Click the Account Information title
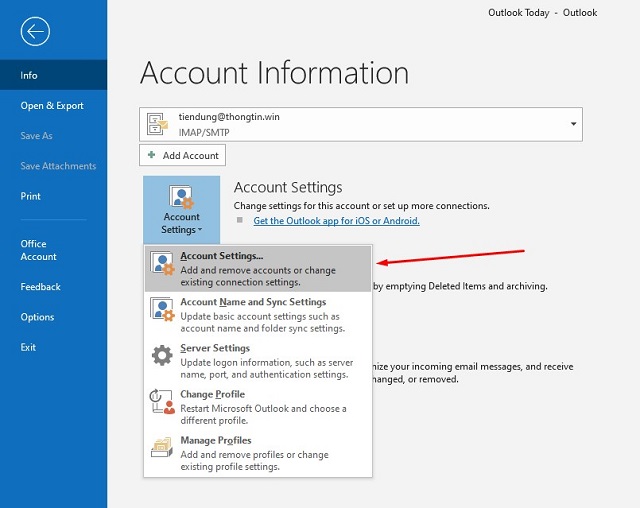The height and width of the screenshot is (508, 640). pyautogui.click(x=274, y=73)
